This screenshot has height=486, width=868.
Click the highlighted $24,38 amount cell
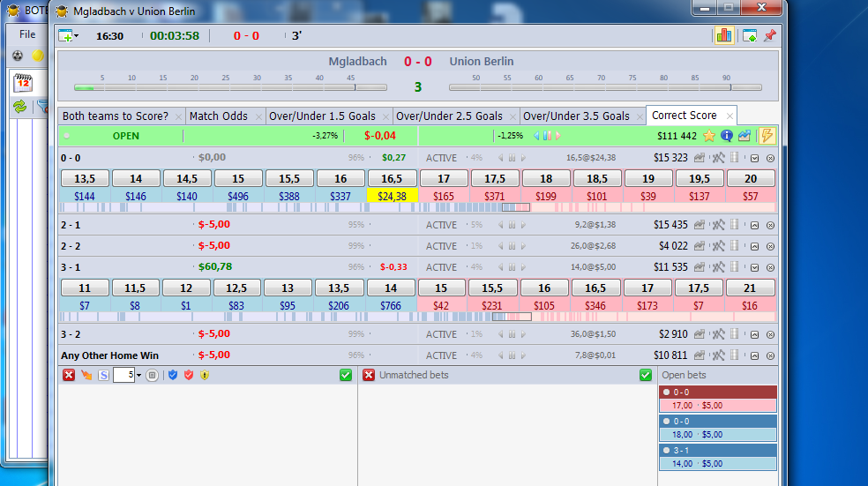click(392, 196)
